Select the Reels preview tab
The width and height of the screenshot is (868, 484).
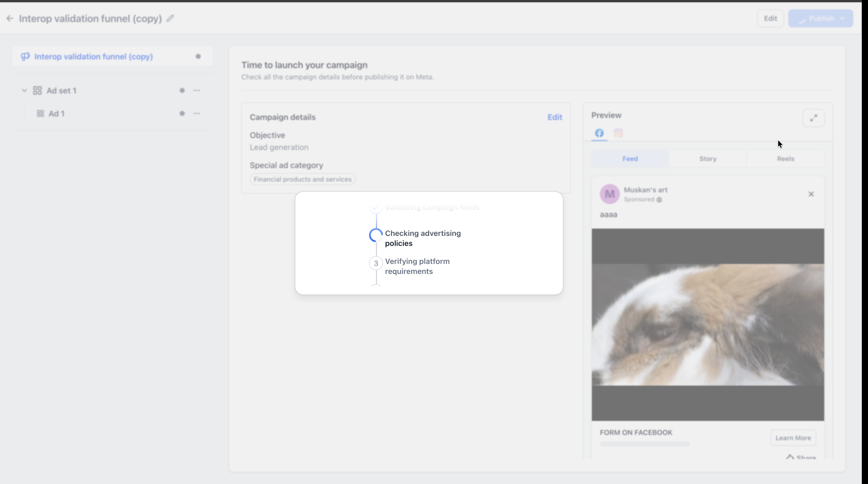[x=785, y=159]
